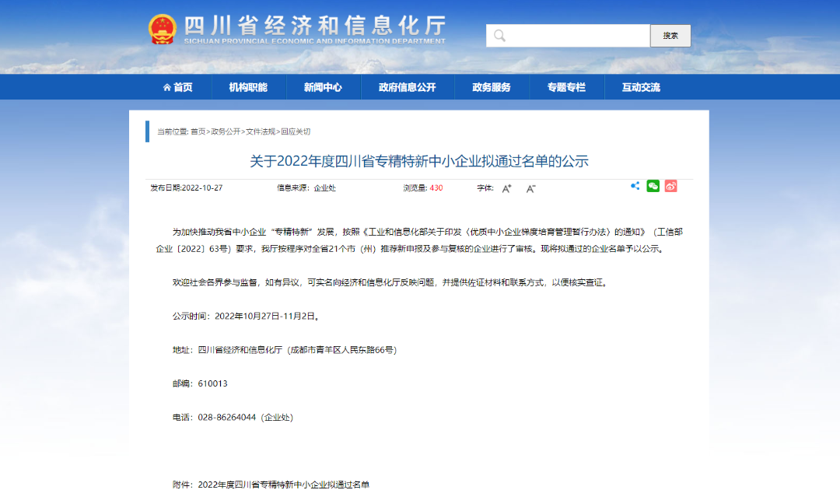840x504 pixels.
Task: Open the 机构职能 menu
Action: click(248, 87)
